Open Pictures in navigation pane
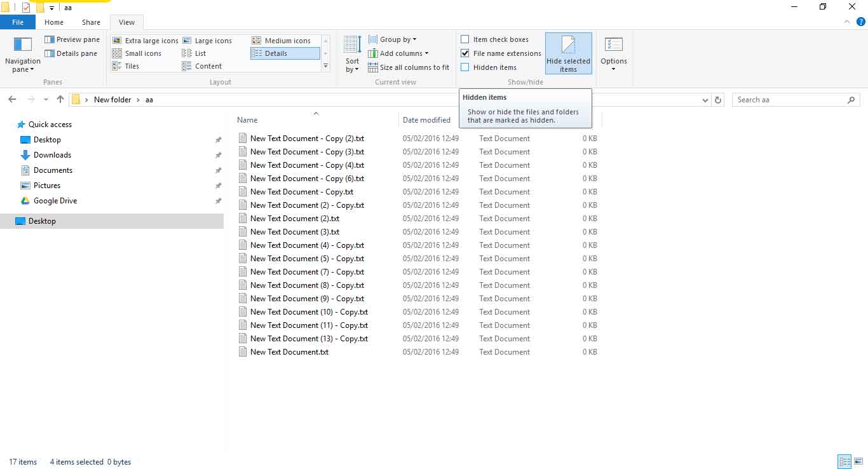The width and height of the screenshot is (868, 469). (x=47, y=186)
